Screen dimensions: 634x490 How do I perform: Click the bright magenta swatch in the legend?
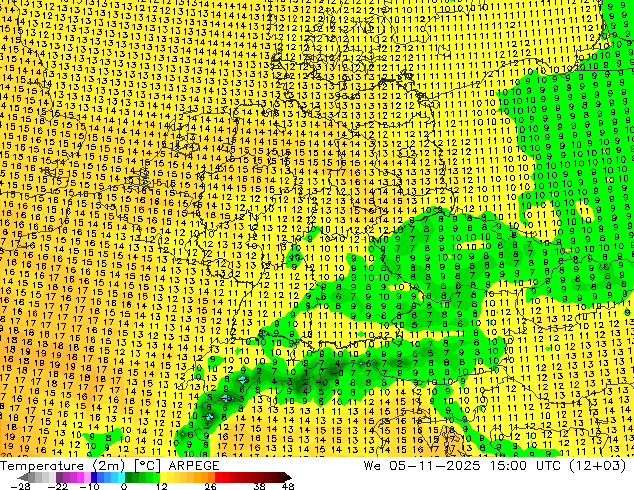coord(80,477)
